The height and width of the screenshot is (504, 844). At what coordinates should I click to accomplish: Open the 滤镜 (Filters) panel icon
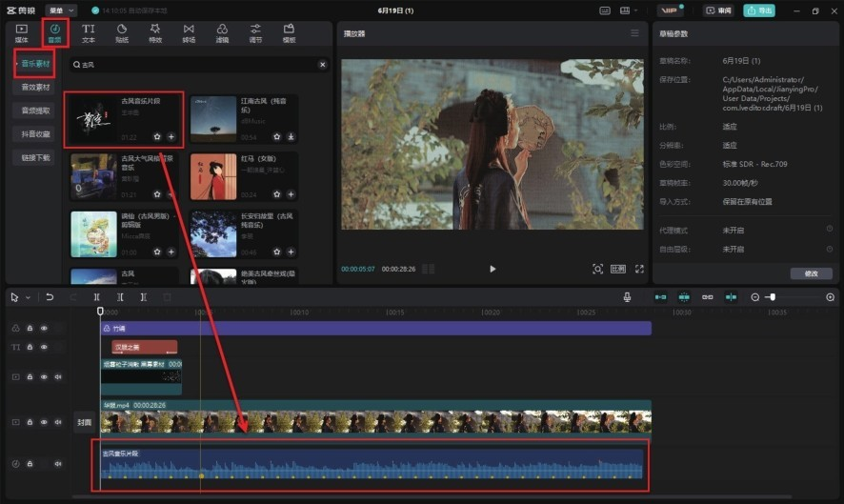coord(222,33)
